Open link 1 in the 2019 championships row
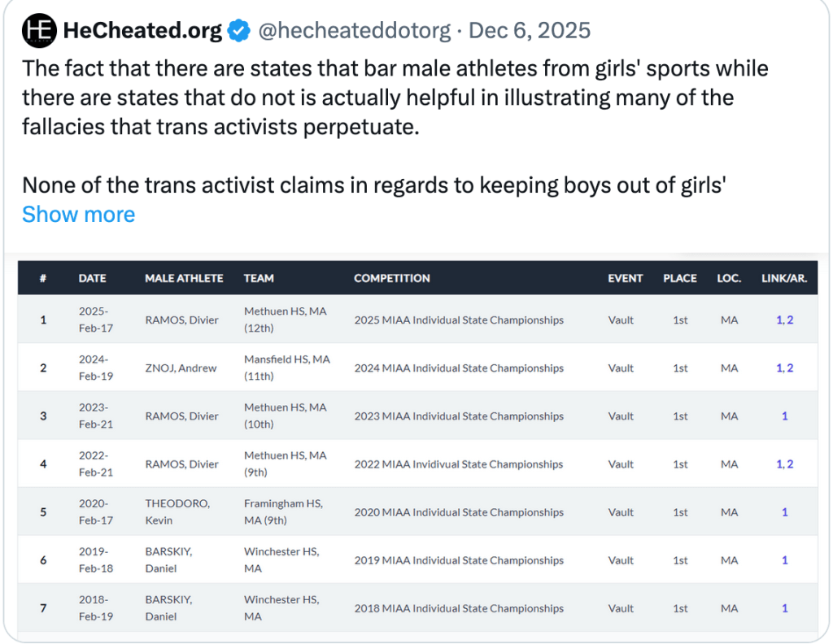This screenshot has height=644, width=833. coord(785,559)
